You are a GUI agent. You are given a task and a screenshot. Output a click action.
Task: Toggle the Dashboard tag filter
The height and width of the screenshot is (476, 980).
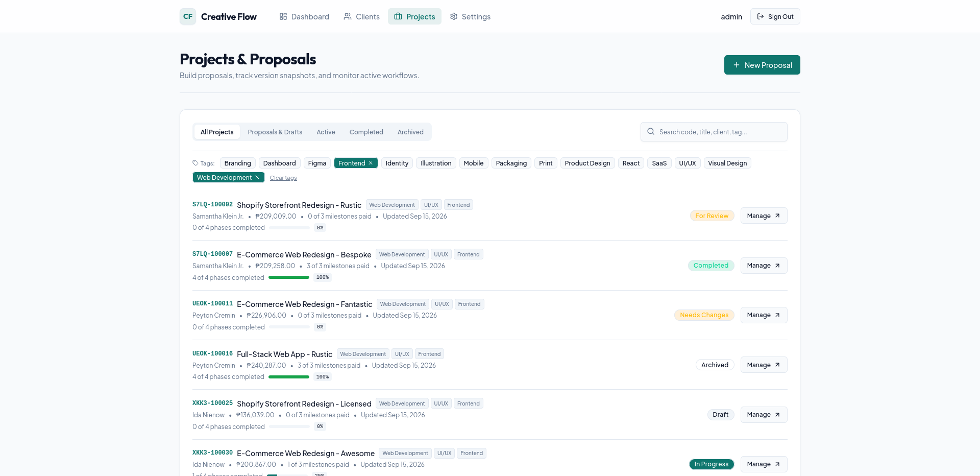[280, 163]
